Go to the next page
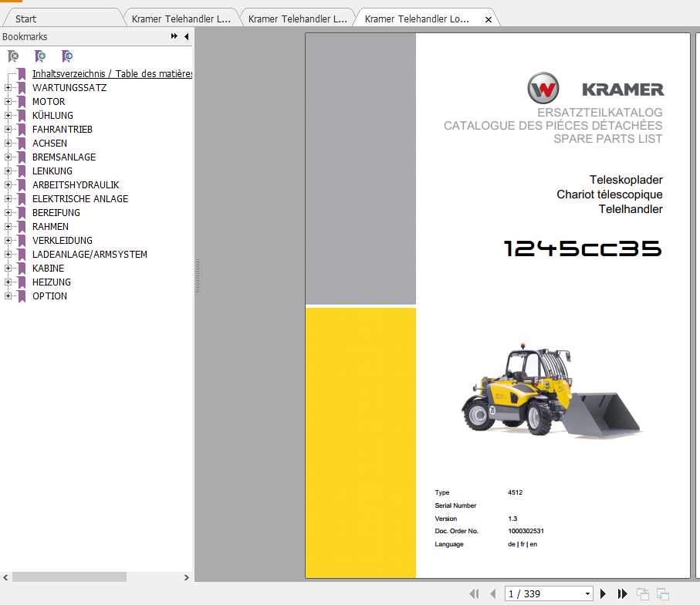 (x=603, y=594)
